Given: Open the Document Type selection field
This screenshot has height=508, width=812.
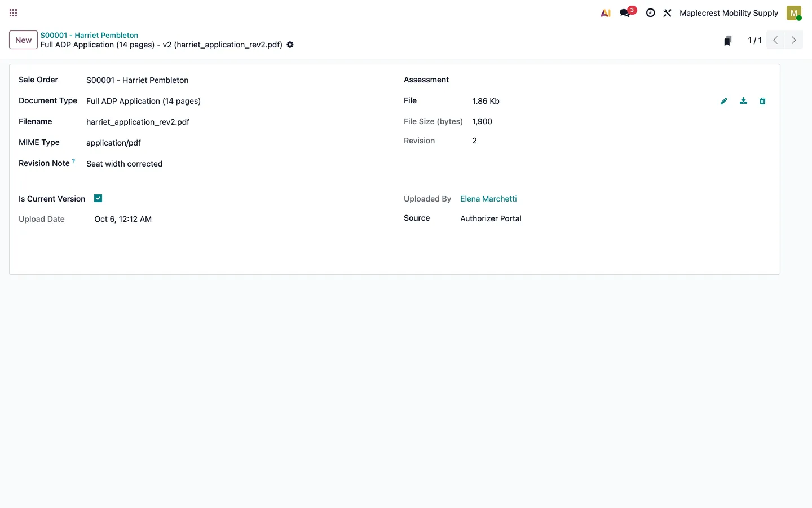Looking at the screenshot, I should pos(236,101).
